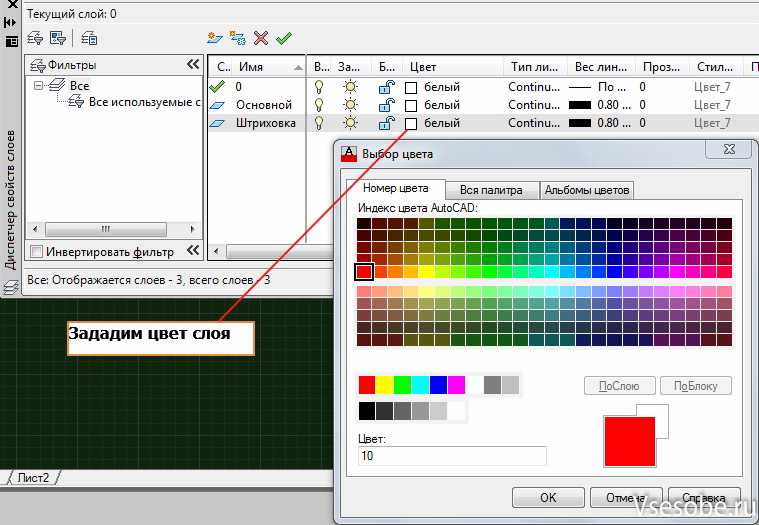This screenshot has width=759, height=525.
Task: Open the Лист2 layout tab
Action: [33, 478]
